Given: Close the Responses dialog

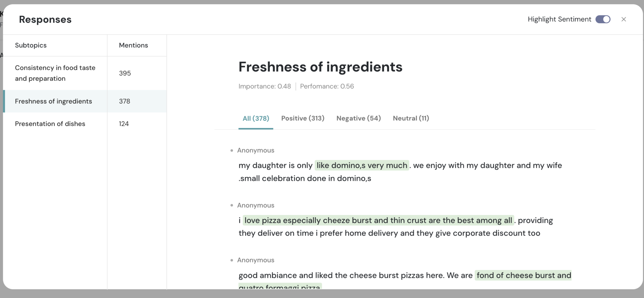Looking at the screenshot, I should coord(624,19).
